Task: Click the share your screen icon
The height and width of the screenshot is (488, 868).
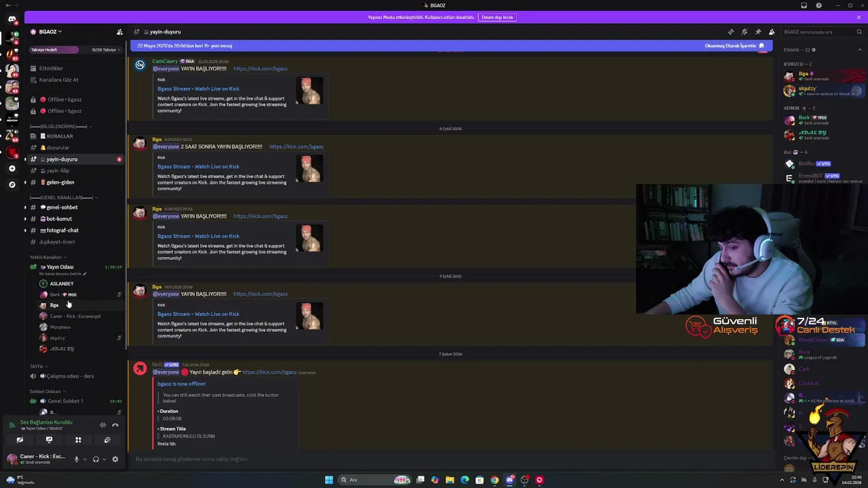Action: (49, 441)
